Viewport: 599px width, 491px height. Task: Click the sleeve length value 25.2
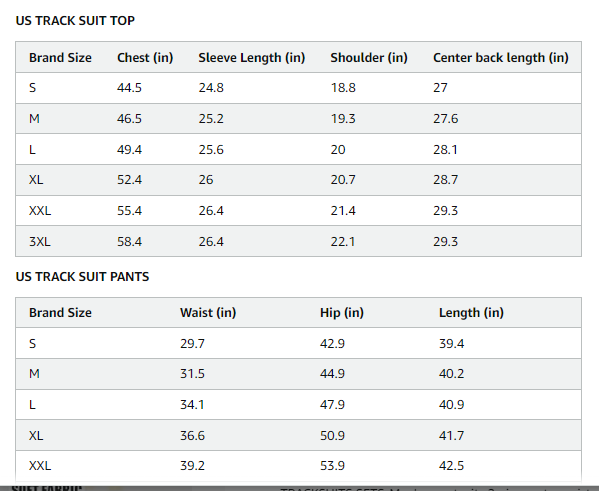click(211, 119)
